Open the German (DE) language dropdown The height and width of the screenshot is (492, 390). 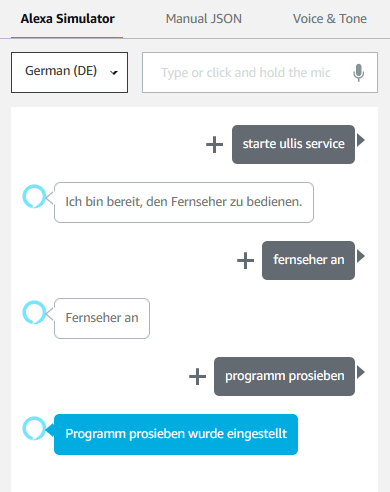(x=69, y=72)
